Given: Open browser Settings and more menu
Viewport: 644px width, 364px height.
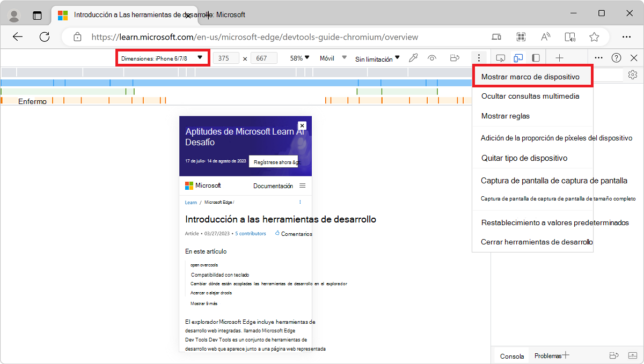Looking at the screenshot, I should [626, 37].
